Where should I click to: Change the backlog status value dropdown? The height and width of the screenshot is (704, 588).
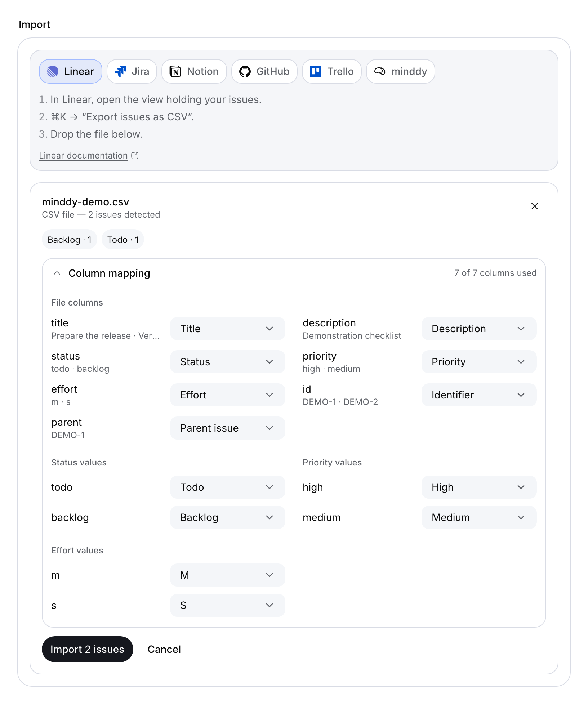tap(228, 517)
